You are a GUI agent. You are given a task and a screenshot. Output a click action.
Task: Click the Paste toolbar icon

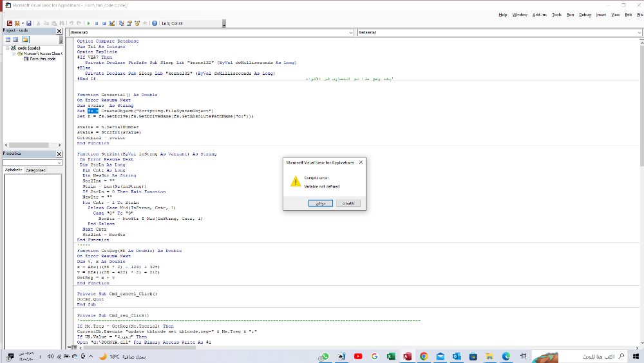tap(54, 23)
